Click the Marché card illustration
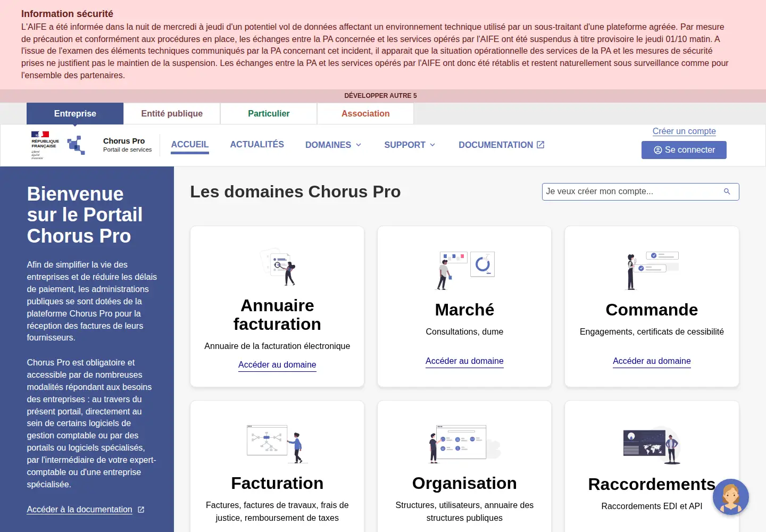766x532 pixels. [464, 270]
